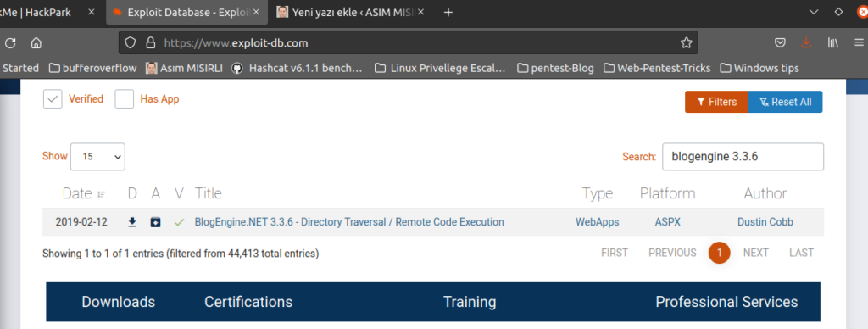Go to the browser home icon
The width and height of the screenshot is (868, 329).
pyautogui.click(x=36, y=42)
